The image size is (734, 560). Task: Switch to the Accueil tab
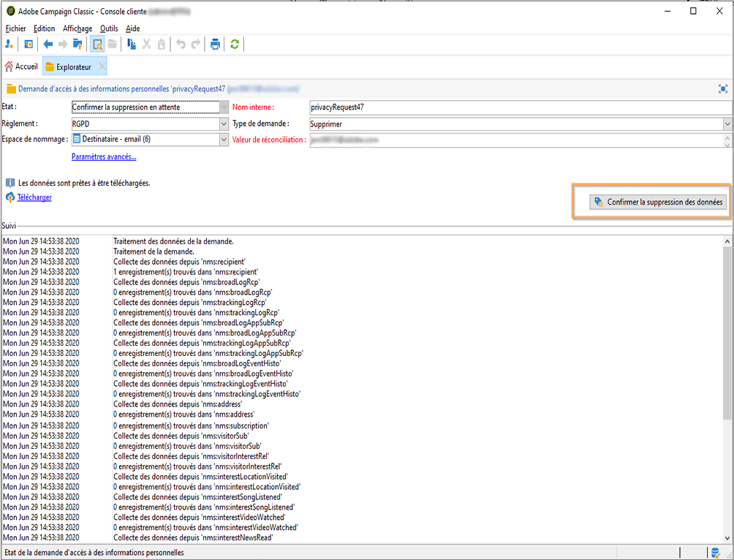coord(21,67)
